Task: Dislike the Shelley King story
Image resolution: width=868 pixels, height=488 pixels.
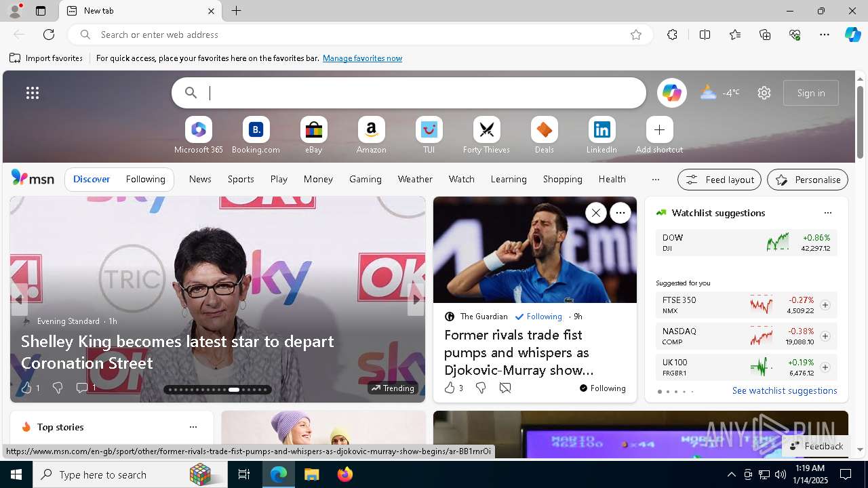Action: (x=58, y=388)
